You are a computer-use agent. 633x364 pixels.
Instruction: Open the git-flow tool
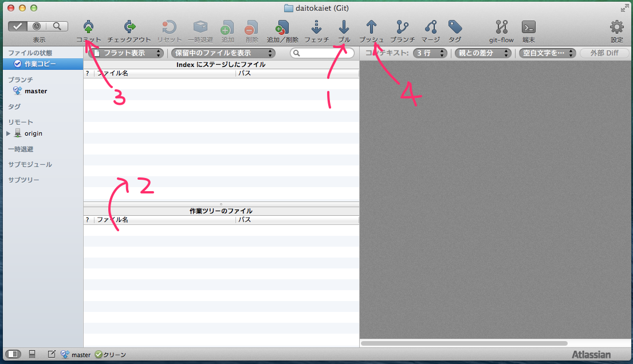(x=501, y=27)
